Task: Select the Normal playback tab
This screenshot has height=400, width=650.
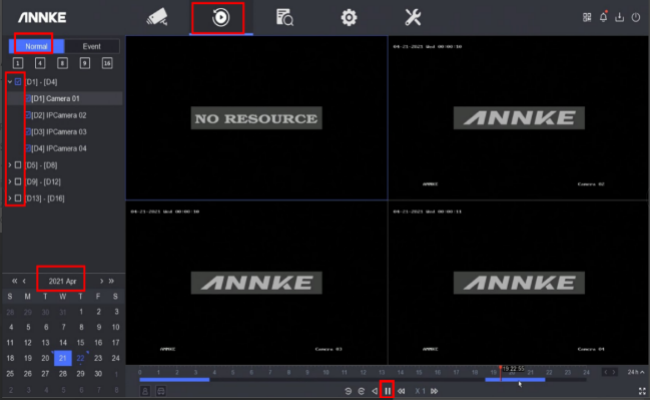Action: pyautogui.click(x=36, y=46)
